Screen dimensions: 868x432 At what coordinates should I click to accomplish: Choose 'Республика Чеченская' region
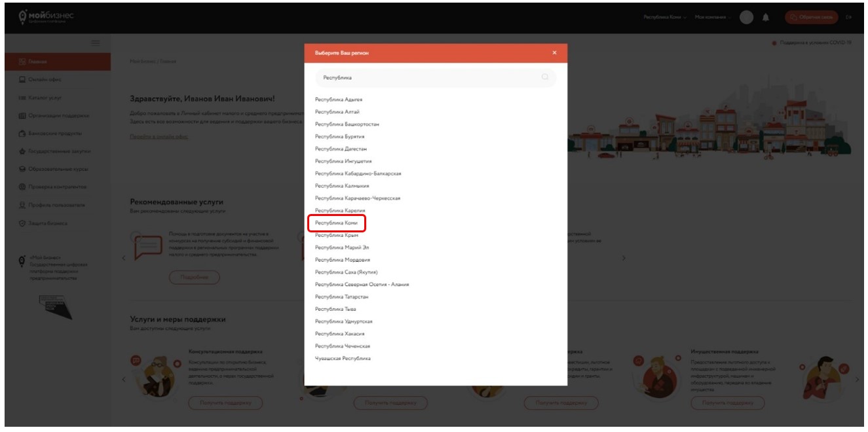343,346
